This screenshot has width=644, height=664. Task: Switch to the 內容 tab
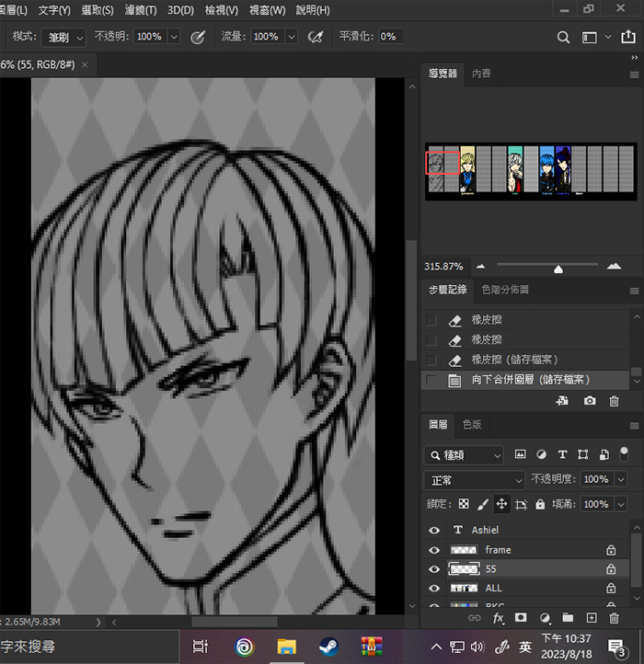click(x=481, y=74)
